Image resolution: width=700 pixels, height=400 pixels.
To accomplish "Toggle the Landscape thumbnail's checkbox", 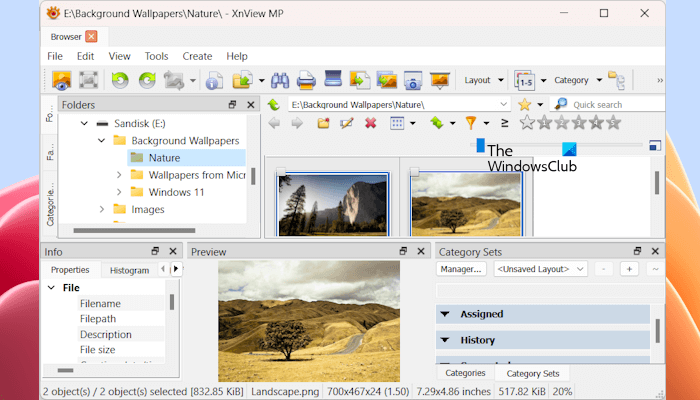I will [414, 171].
